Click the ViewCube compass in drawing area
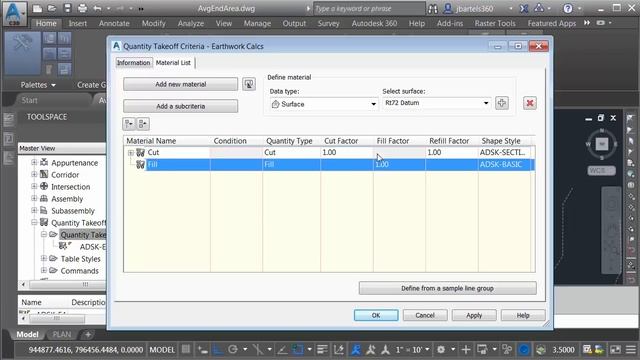640x360 pixels. click(x=602, y=144)
